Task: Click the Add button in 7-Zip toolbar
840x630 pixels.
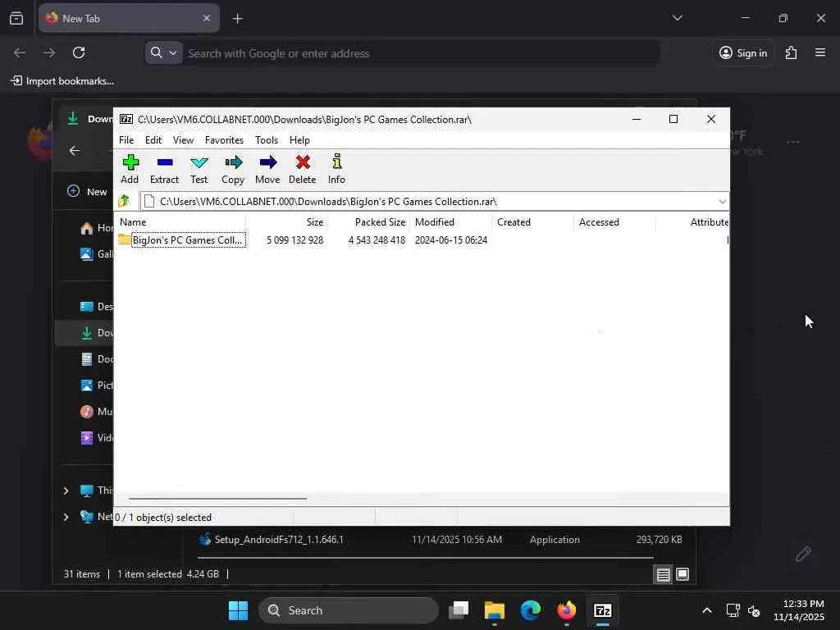Action: 130,169
